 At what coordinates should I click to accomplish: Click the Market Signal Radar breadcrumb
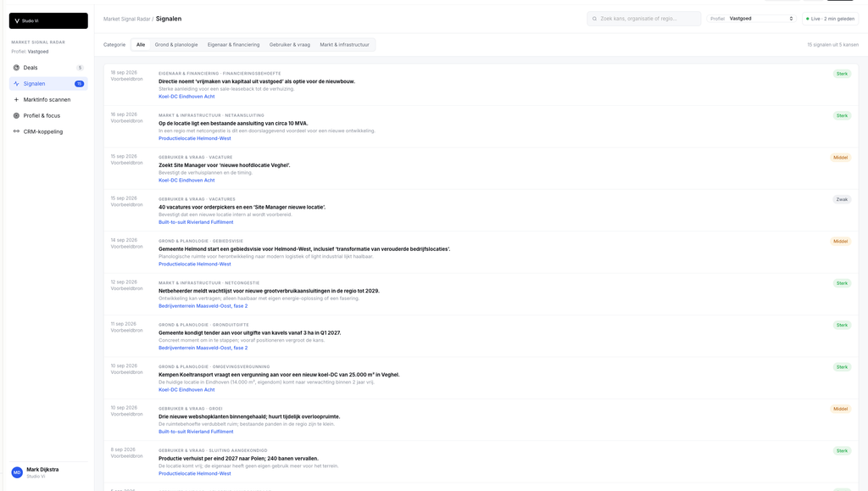point(127,19)
